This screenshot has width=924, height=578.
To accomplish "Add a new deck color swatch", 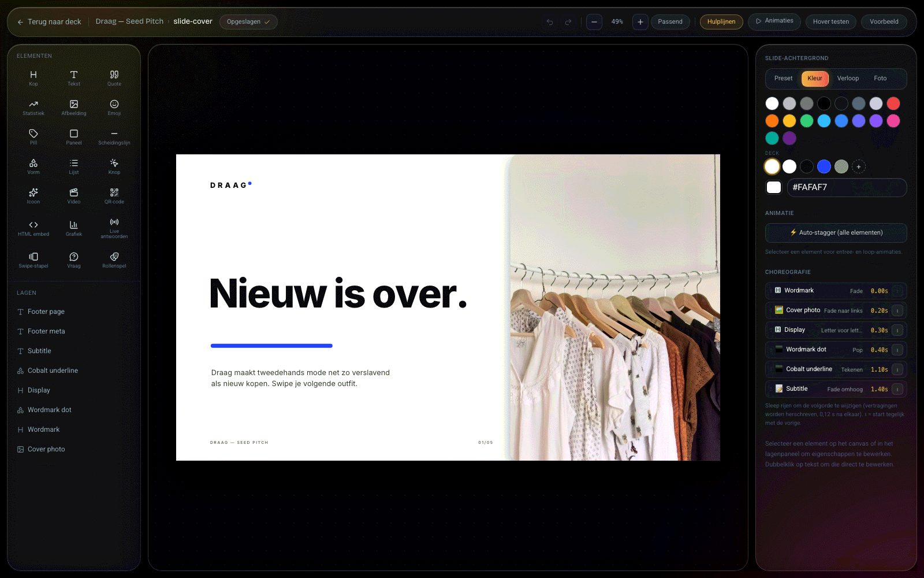I will (859, 166).
